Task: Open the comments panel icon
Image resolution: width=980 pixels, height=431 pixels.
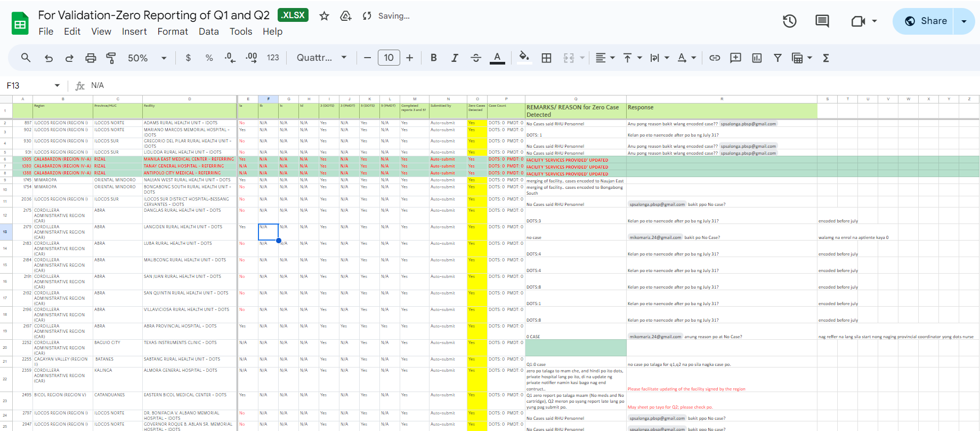Action: coord(822,21)
